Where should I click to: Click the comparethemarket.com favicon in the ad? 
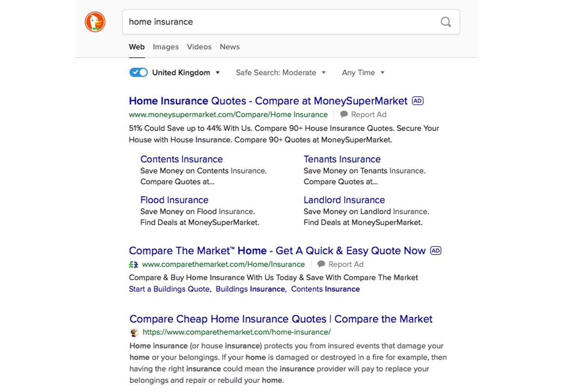tap(134, 264)
